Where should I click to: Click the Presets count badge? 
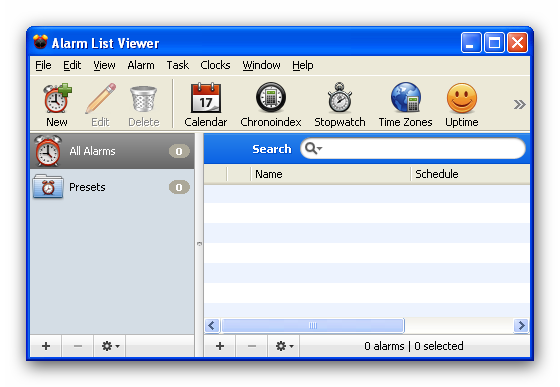click(x=179, y=187)
